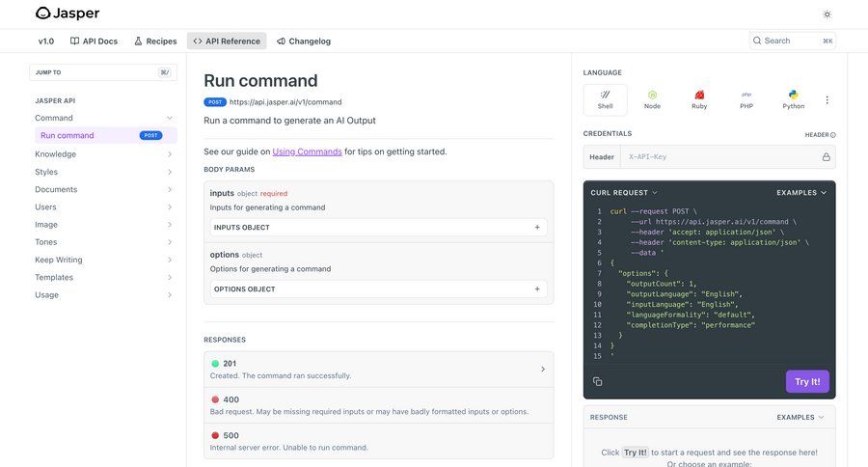Expand the 201 Created response
The image size is (868, 467).
tap(379, 369)
